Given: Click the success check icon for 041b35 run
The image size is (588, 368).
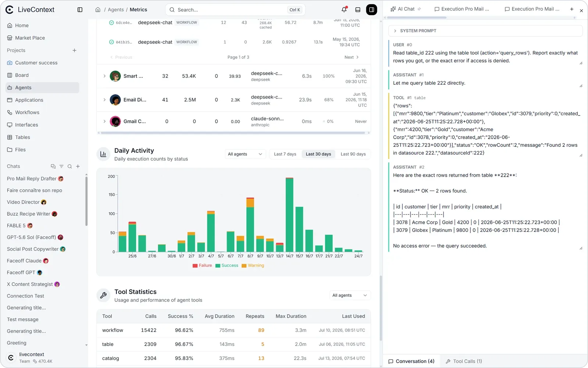Looking at the screenshot, I should tap(111, 42).
